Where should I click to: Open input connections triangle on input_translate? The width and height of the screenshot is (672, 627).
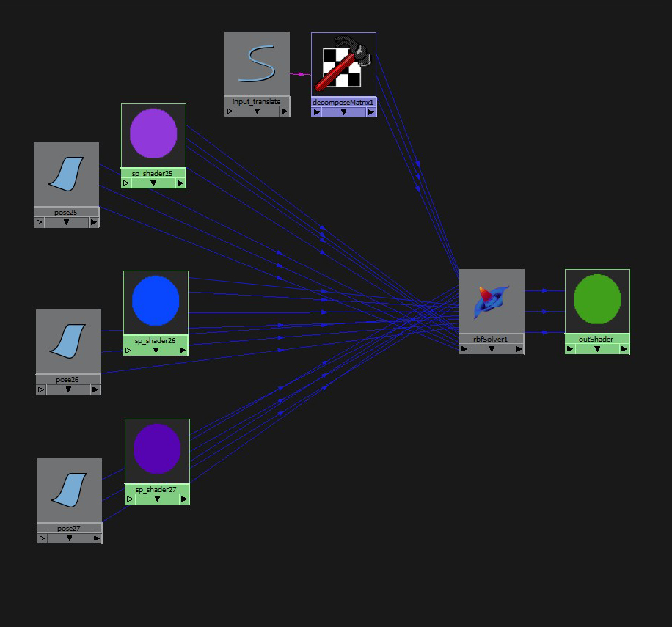(x=230, y=111)
